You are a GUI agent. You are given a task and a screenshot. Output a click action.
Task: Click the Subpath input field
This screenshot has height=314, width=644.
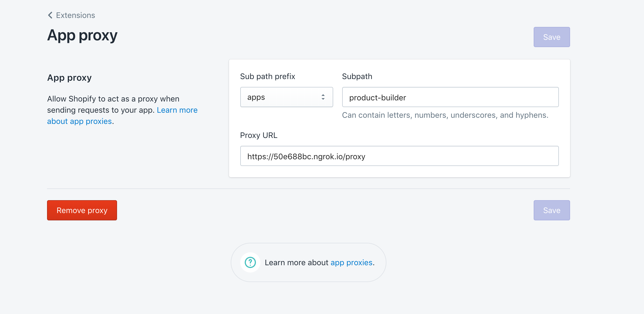(x=450, y=97)
